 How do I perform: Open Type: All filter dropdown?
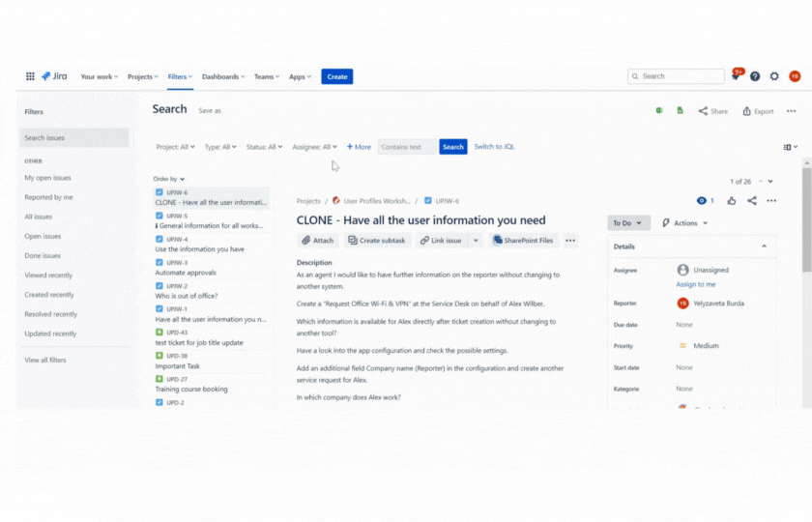click(x=220, y=147)
